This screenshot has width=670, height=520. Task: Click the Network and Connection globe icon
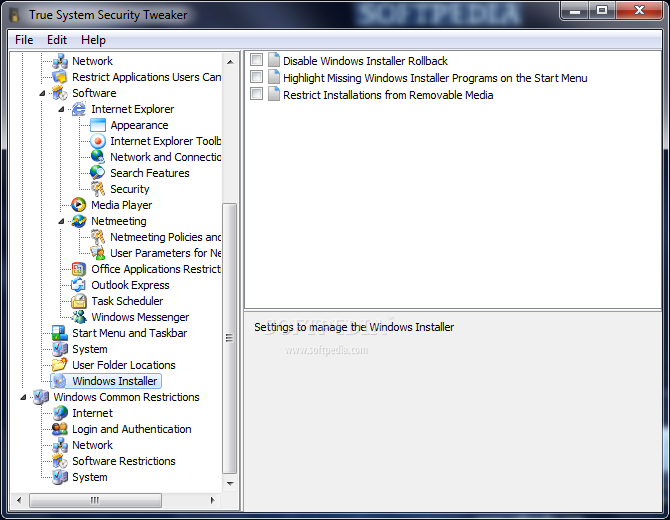98,157
